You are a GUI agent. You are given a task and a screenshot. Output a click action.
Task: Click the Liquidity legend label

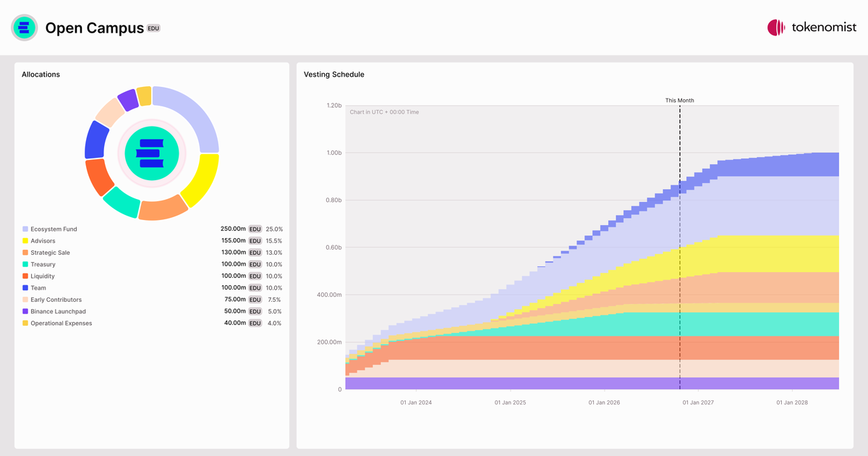pos(43,276)
